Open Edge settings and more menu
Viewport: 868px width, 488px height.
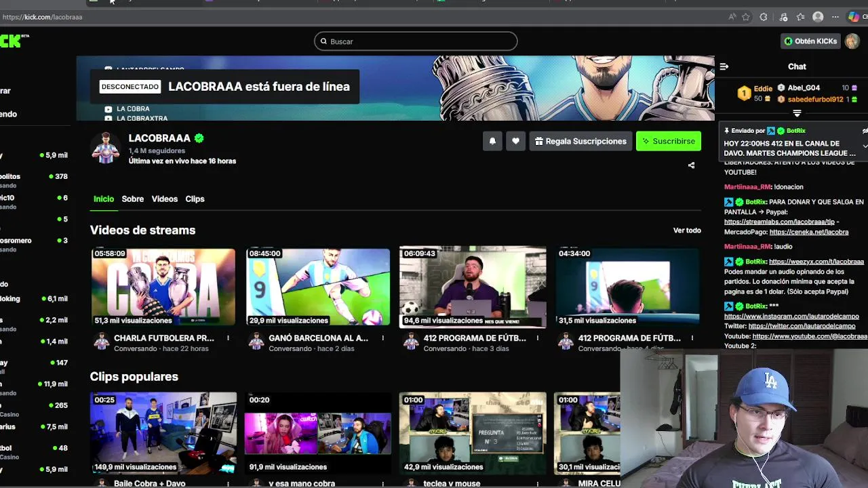835,17
